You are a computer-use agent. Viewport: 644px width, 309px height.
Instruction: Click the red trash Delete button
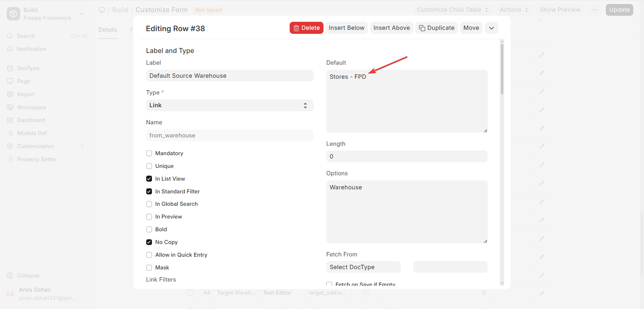306,28
